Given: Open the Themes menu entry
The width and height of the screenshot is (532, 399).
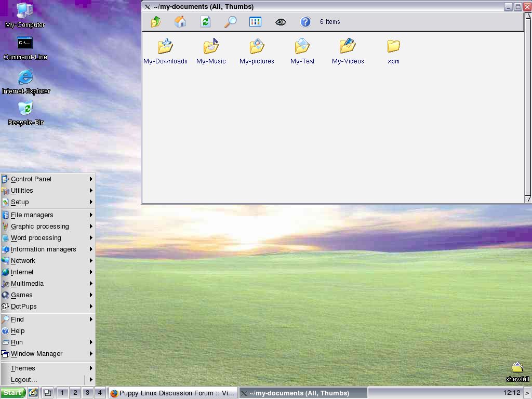Looking at the screenshot, I should click(48, 368).
